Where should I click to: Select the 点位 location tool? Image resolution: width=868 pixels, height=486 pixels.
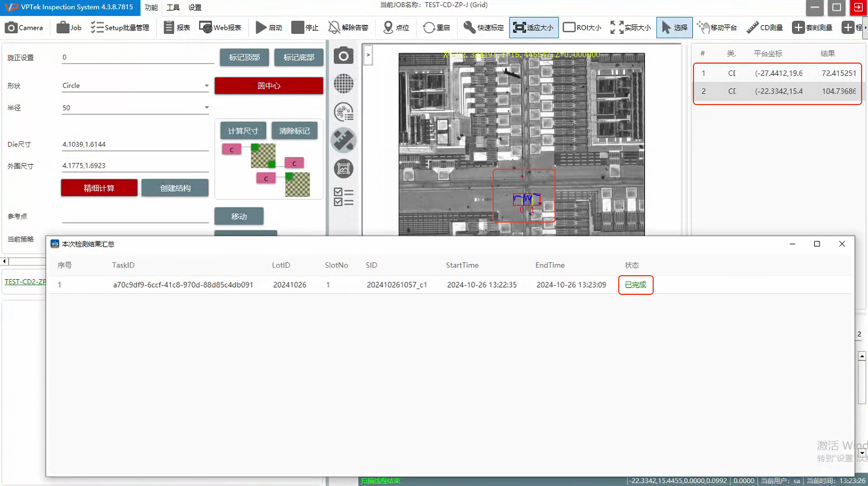(396, 27)
